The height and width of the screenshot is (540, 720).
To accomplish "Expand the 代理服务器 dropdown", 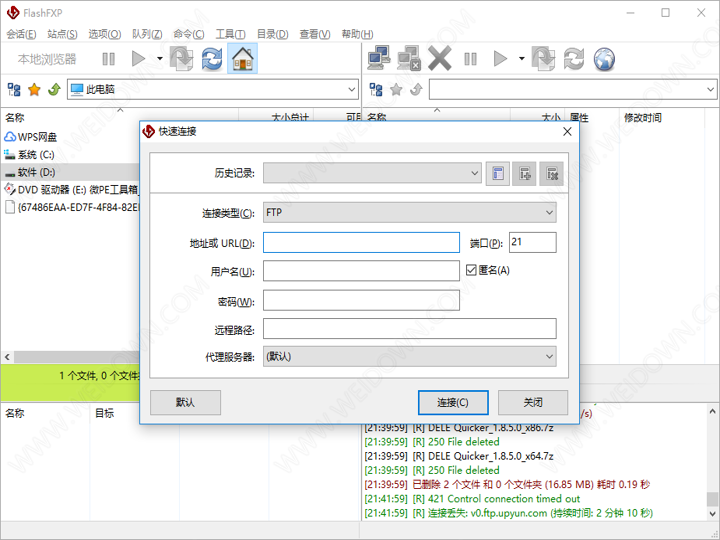I will (x=549, y=357).
